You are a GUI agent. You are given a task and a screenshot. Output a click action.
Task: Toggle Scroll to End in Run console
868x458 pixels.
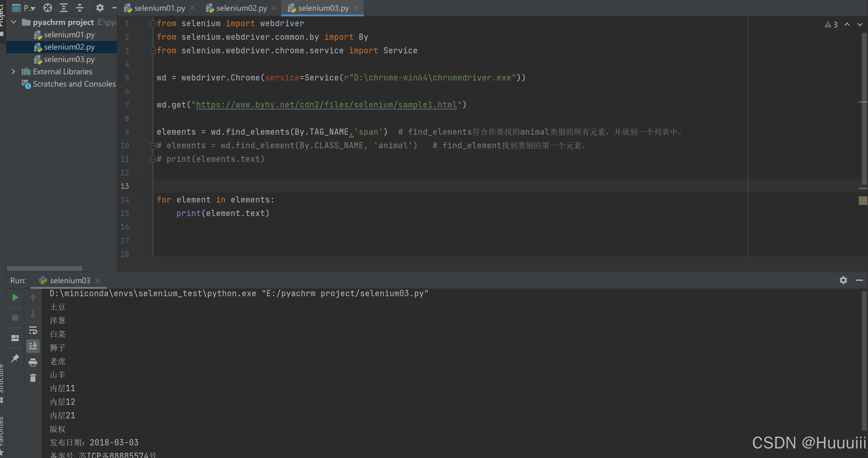pyautogui.click(x=33, y=346)
